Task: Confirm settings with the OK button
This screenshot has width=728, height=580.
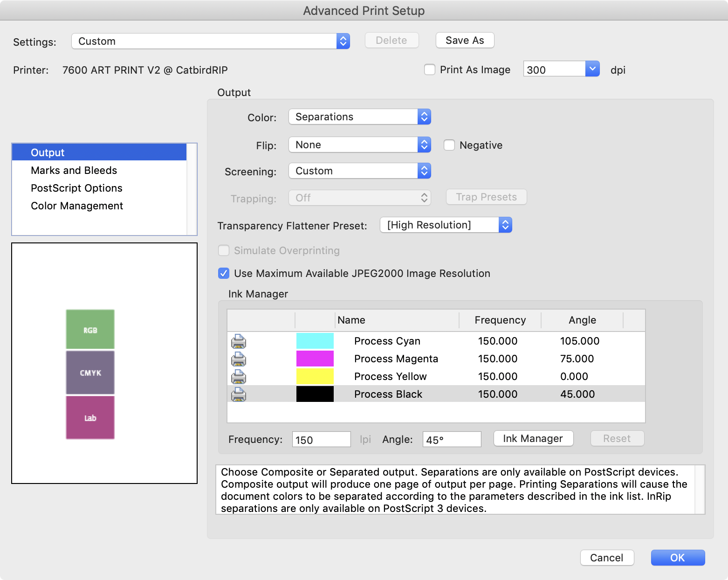Action: (677, 558)
